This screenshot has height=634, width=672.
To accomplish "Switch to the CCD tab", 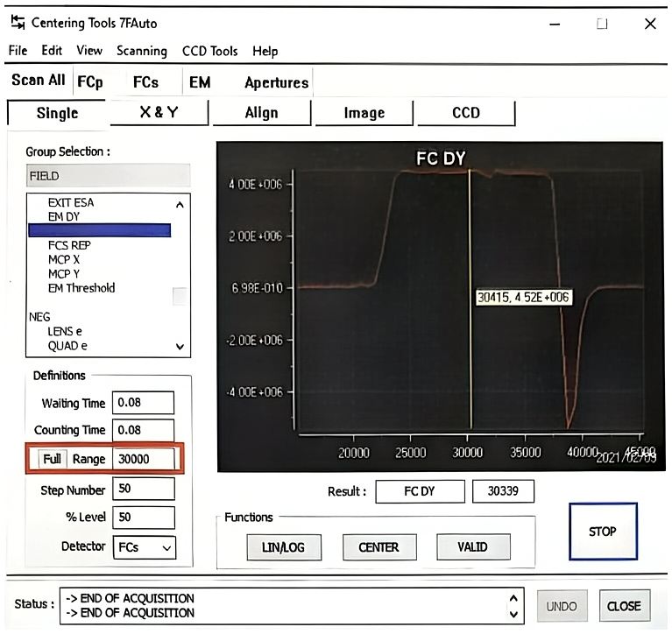I will 466,113.
